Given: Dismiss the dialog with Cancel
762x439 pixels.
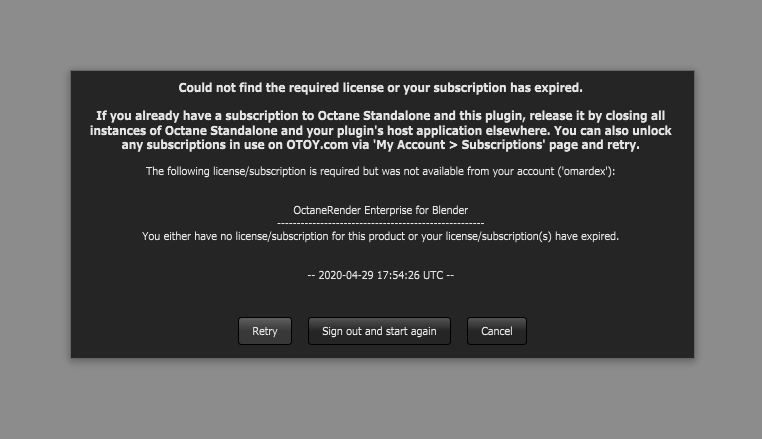Looking at the screenshot, I should click(x=496, y=331).
